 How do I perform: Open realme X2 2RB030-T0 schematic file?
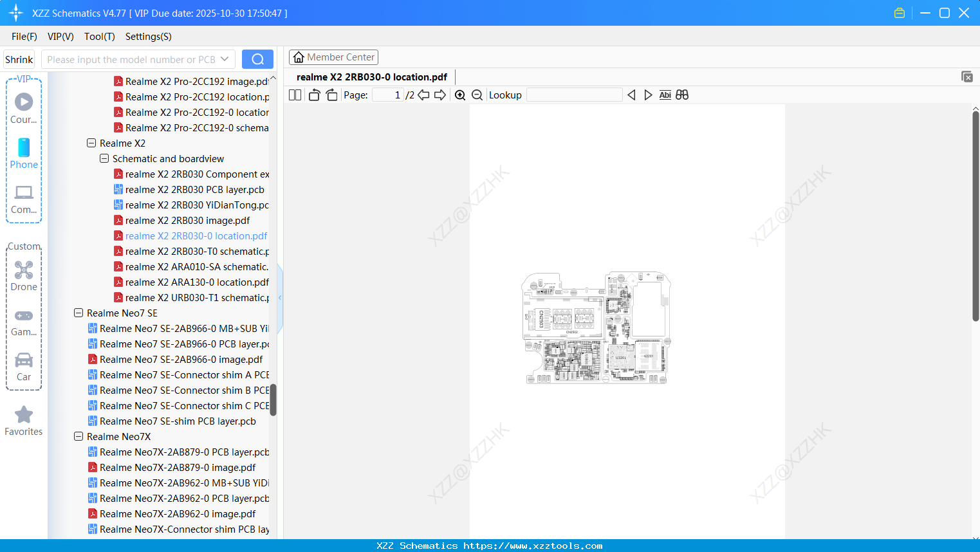pyautogui.click(x=192, y=251)
